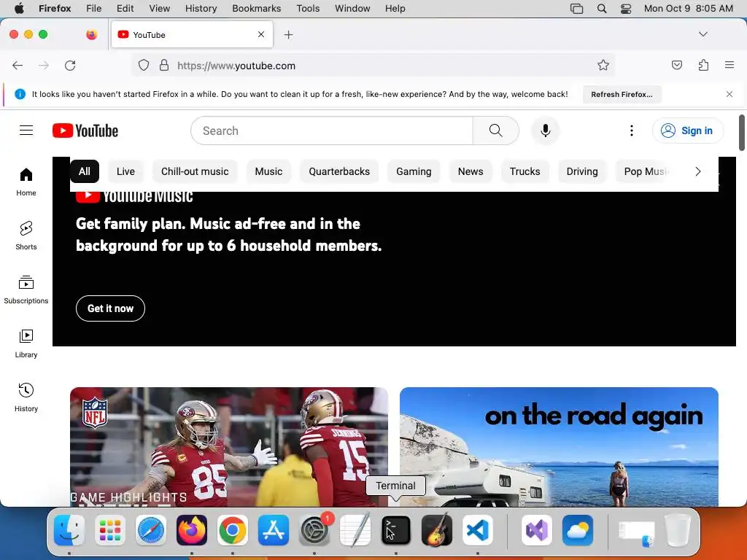
Task: Click the Sign in button
Action: tap(688, 131)
